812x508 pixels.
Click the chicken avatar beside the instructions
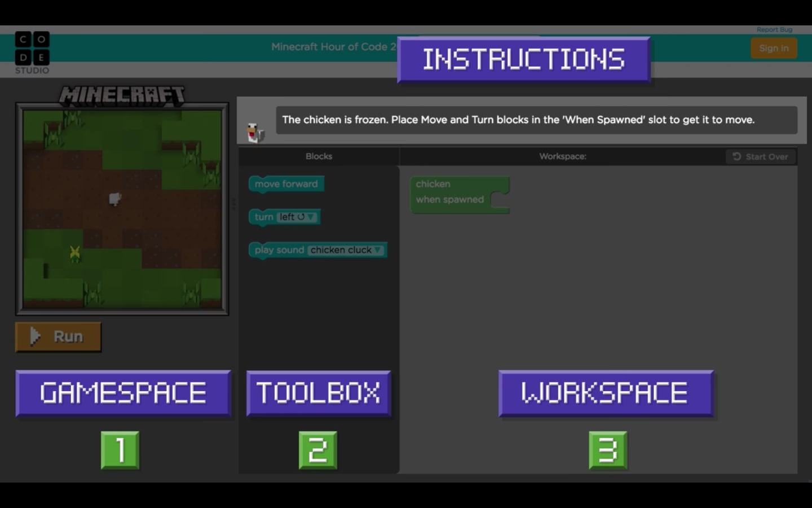click(x=255, y=133)
